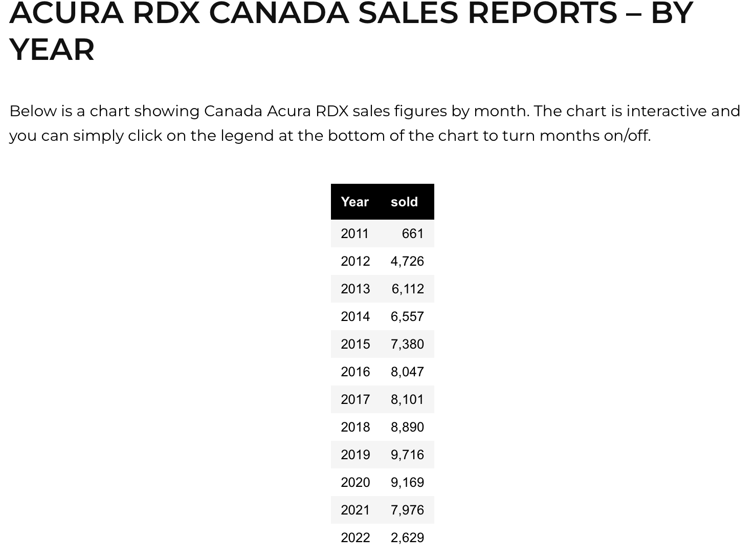Image resolution: width=756 pixels, height=557 pixels.
Task: Select the 2018 year cell
Action: pos(355,427)
